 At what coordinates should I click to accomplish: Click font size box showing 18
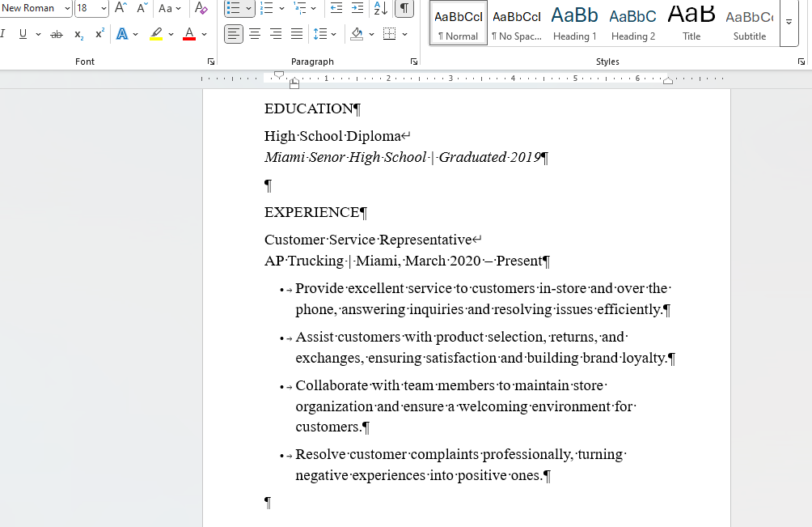click(86, 8)
